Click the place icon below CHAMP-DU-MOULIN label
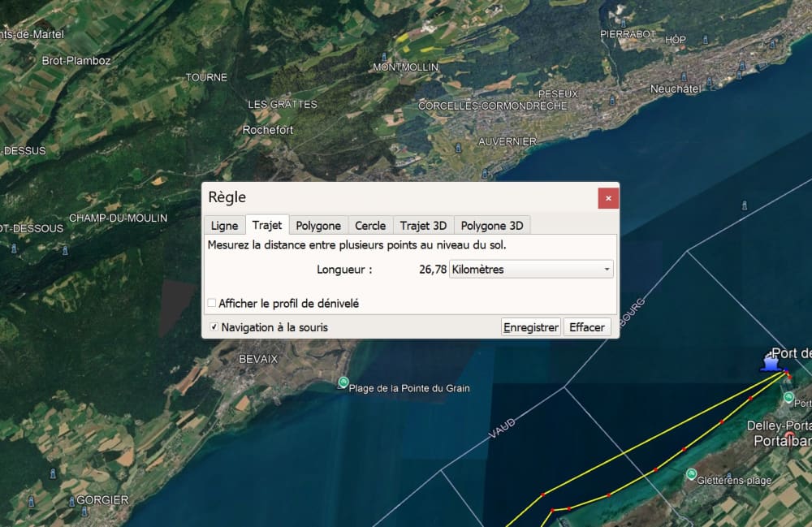This screenshot has width=812, height=527. click(65, 251)
